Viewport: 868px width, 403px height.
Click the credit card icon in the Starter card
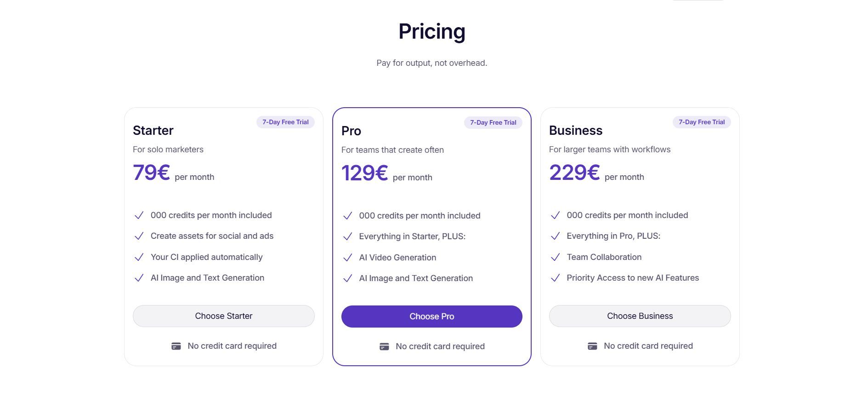point(176,345)
